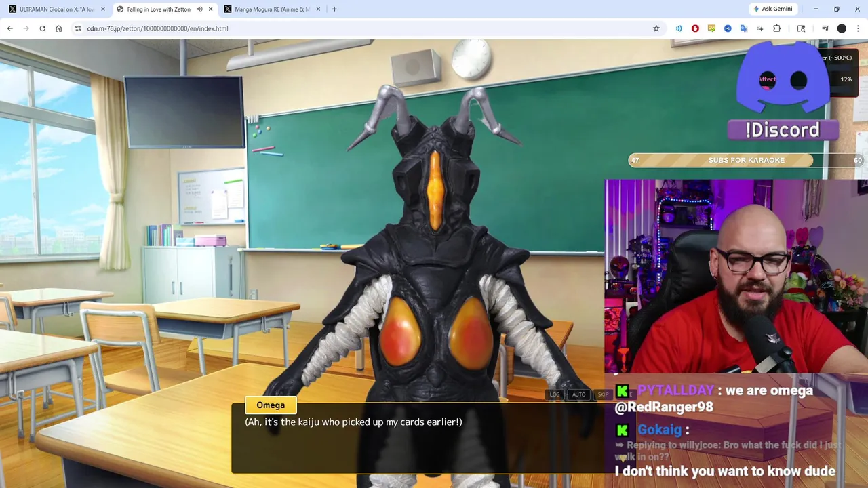868x488 pixels.
Task: Reload the current page
Action: (42, 28)
